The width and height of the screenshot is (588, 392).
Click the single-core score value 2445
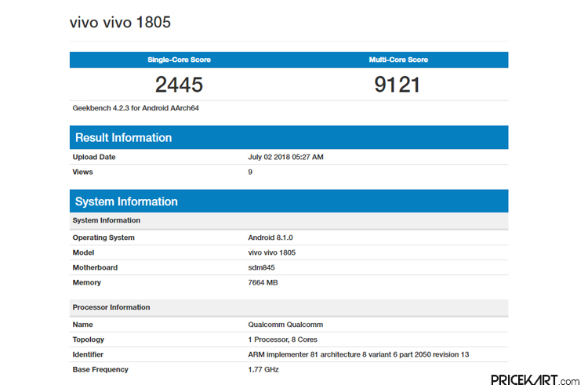[179, 85]
